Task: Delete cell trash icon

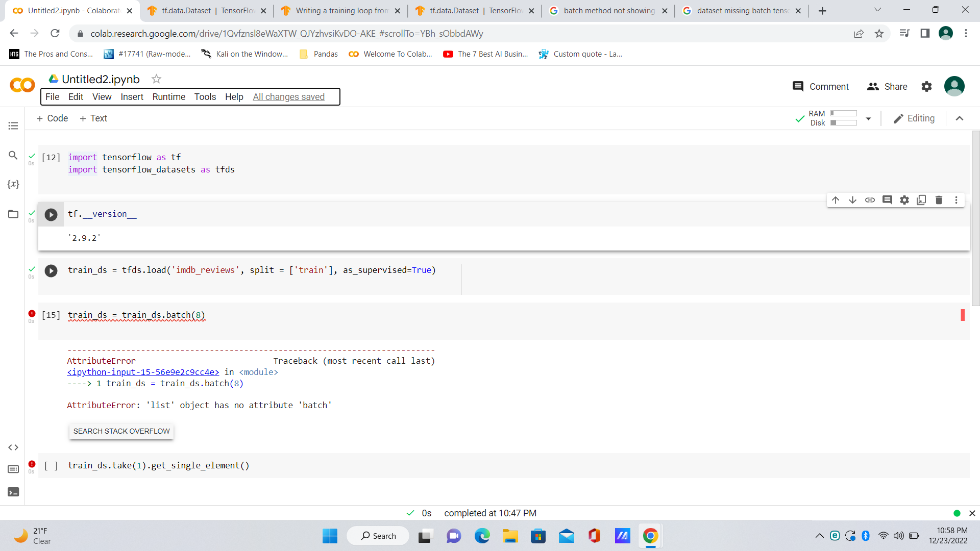Action: [x=939, y=200]
